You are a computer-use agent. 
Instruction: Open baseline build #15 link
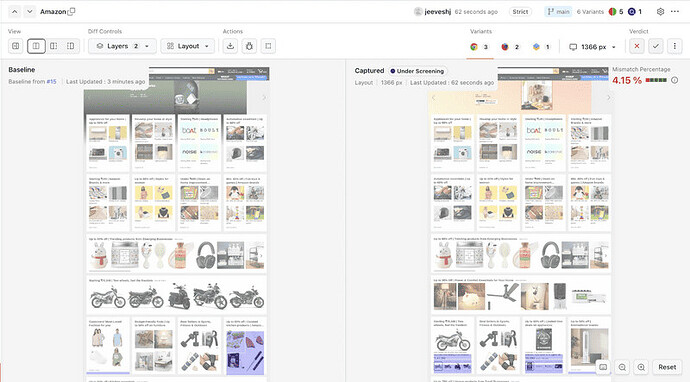click(51, 81)
